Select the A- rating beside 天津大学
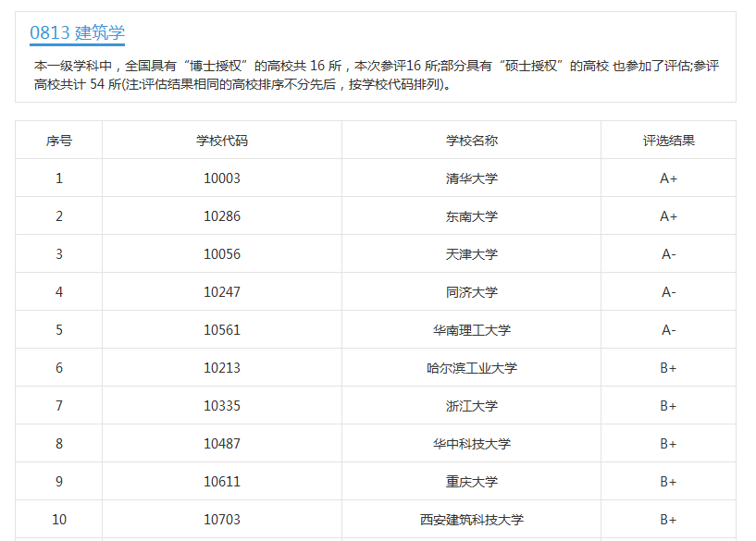The height and width of the screenshot is (541, 756). pos(669,254)
